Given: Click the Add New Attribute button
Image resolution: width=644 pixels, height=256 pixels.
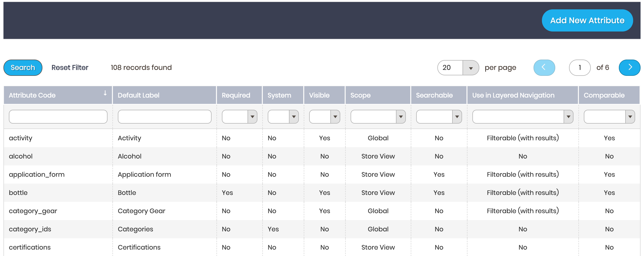Looking at the screenshot, I should point(587,20).
